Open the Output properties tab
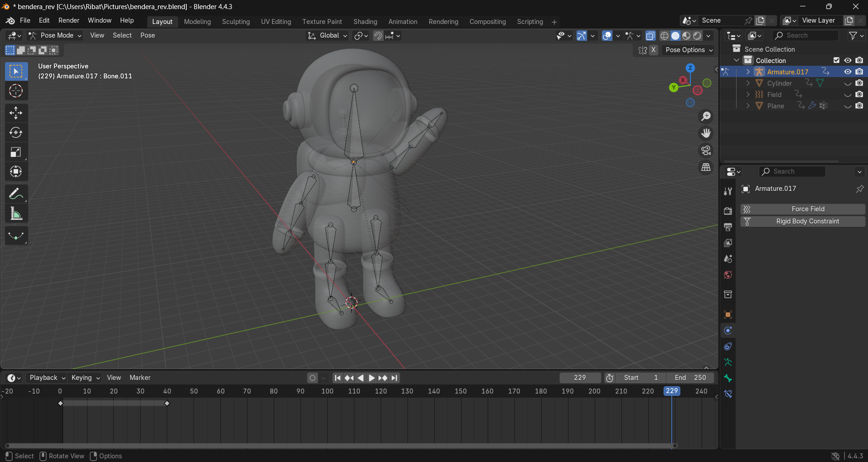 tap(728, 227)
